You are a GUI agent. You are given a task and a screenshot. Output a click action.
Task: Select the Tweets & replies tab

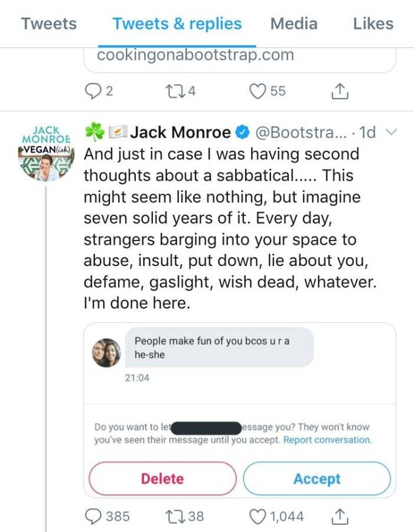[177, 24]
